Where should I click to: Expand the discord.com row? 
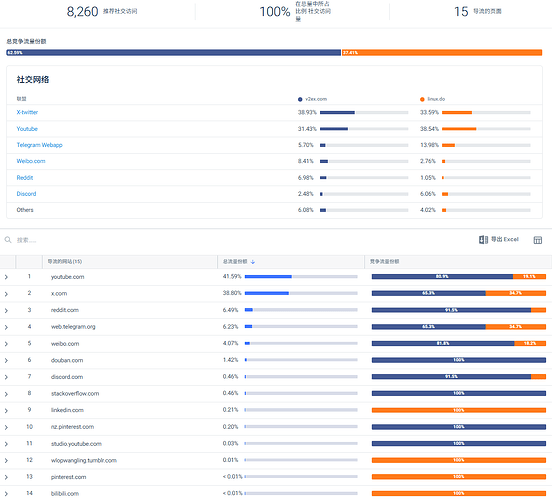(x=6, y=377)
